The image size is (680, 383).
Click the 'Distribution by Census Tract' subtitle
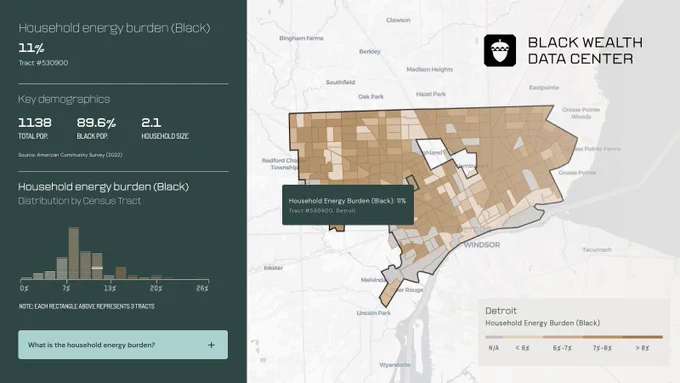tap(79, 201)
